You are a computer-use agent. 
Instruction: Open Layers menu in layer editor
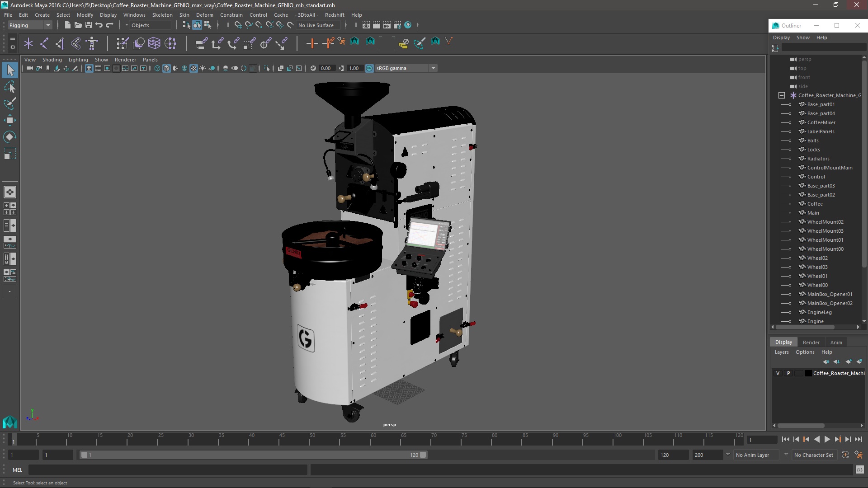tap(781, 352)
